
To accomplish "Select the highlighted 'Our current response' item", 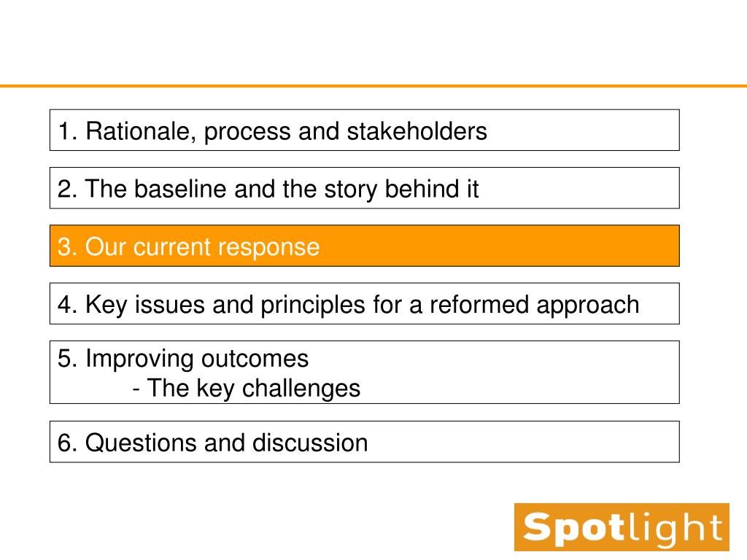I will (x=365, y=246).
